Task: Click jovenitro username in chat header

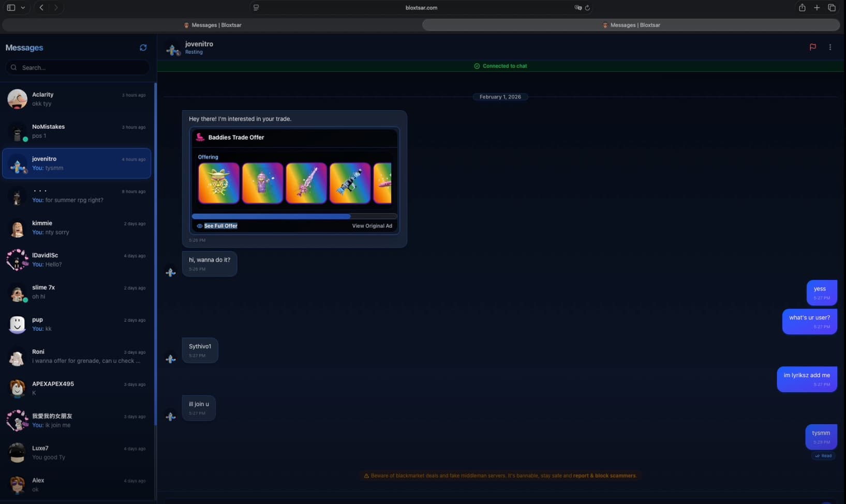Action: click(x=199, y=44)
